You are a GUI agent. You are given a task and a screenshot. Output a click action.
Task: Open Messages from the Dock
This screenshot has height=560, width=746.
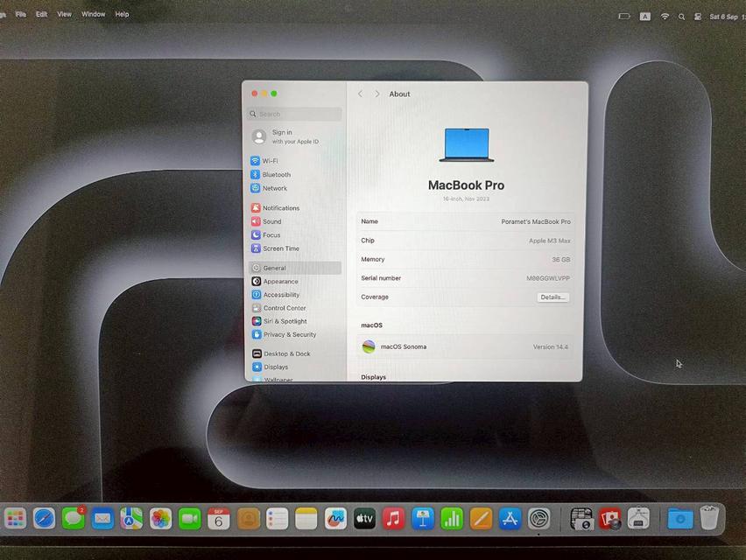[74, 518]
